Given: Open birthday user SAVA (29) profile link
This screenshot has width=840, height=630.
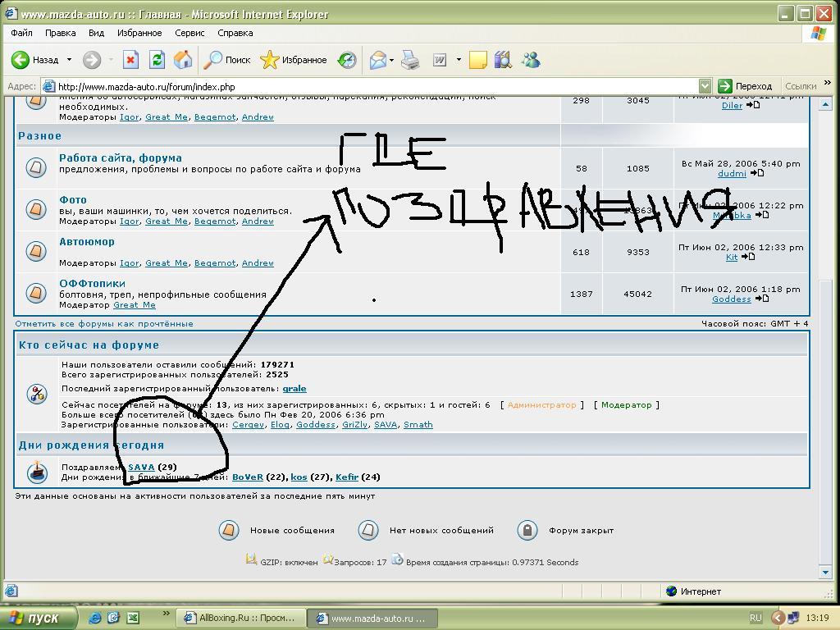Looking at the screenshot, I should click(141, 467).
